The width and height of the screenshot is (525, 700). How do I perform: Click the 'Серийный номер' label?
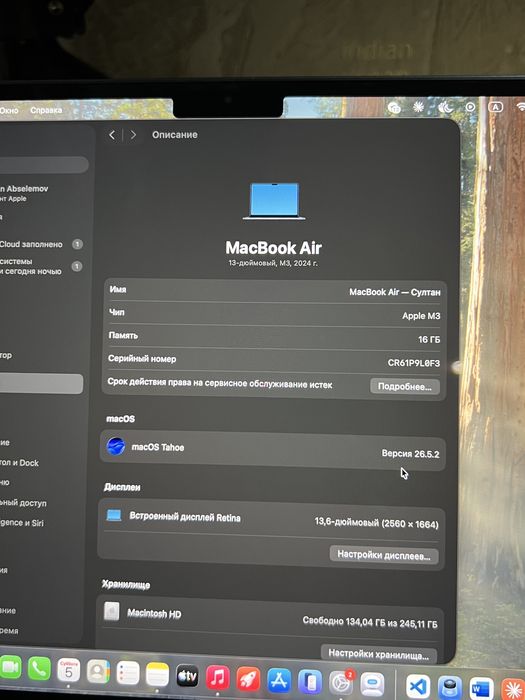(142, 358)
